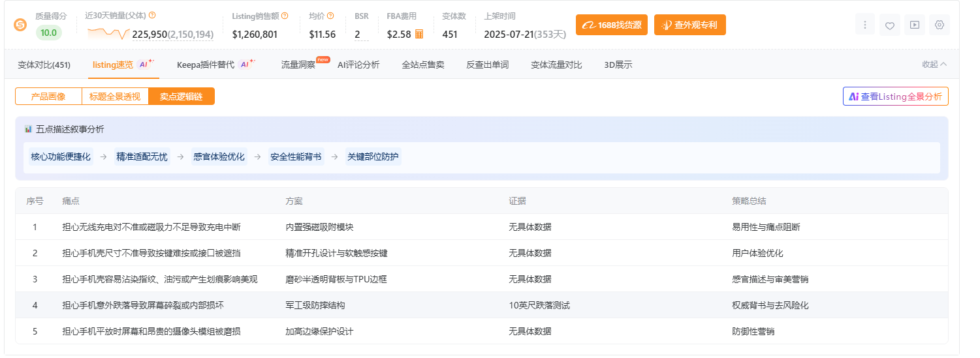Click the 五点描述叙事分析 heading
The image size is (980, 358).
(70, 129)
